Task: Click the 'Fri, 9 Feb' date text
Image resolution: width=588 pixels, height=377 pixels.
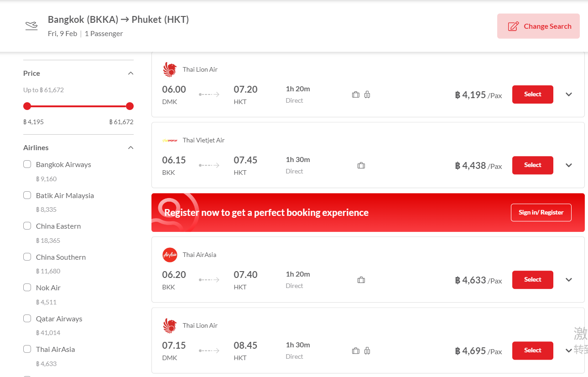Action: tap(62, 34)
